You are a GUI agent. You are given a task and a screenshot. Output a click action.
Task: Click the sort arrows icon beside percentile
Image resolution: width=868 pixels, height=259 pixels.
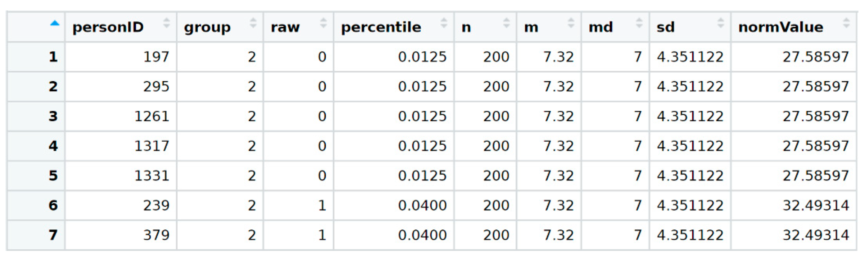(x=444, y=23)
